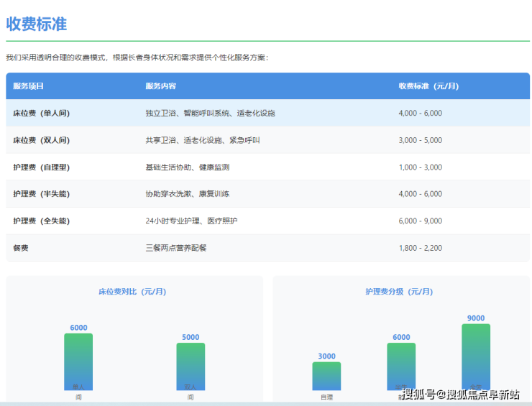Click the 护理费（半失能） row label
532x406 pixels.
[42, 194]
